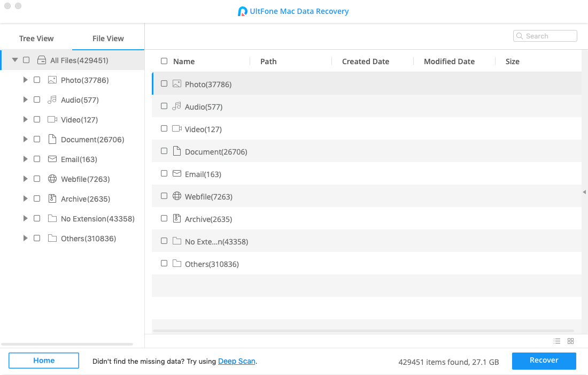The height and width of the screenshot is (375, 588).
Task: Expand the Archive(2635) tree node
Action: [25, 198]
